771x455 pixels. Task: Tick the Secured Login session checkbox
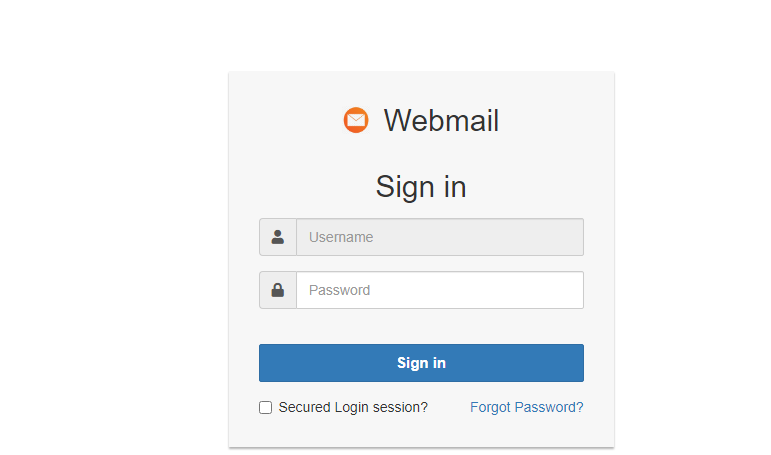pos(266,407)
